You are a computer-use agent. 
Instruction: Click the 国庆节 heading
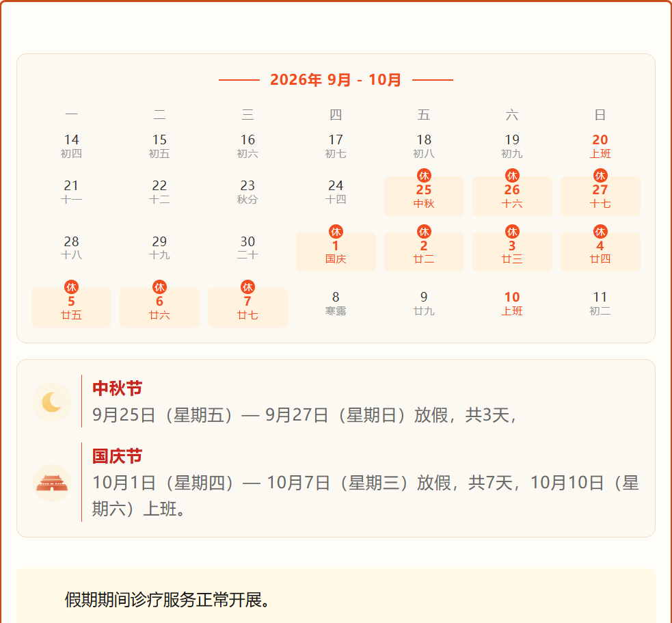(x=117, y=456)
